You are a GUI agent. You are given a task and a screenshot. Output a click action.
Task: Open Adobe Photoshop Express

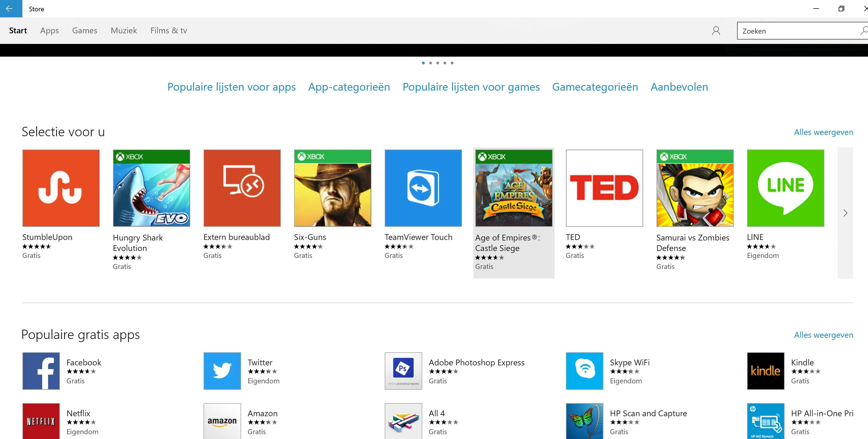tap(403, 371)
